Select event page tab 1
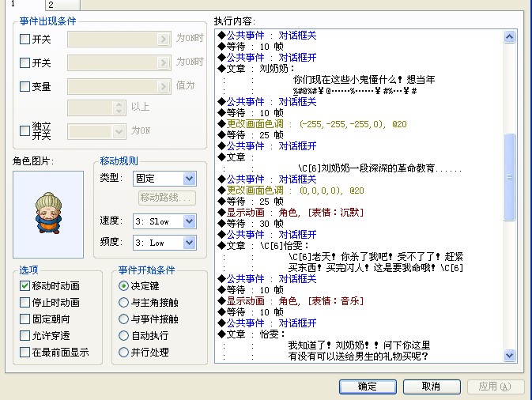532x400 pixels. coord(24,5)
